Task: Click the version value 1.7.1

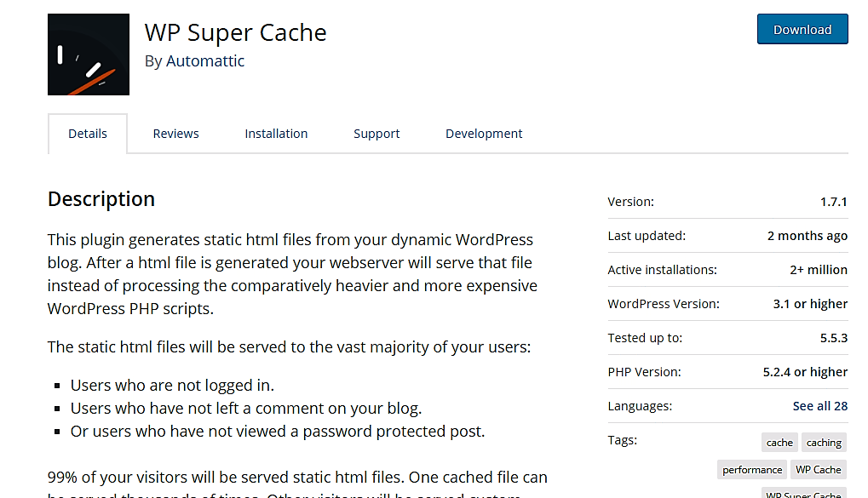Action: pyautogui.click(x=834, y=202)
